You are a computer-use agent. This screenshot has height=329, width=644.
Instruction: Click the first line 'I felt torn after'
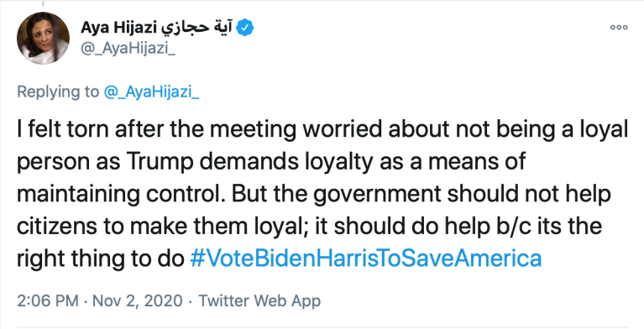pos(82,129)
